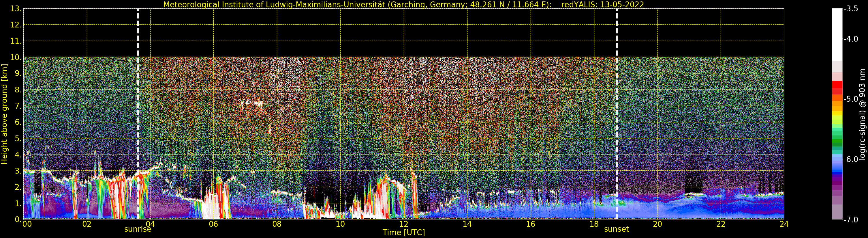Click the height axis tick '9.'
The width and height of the screenshot is (868, 238).
pyautogui.click(x=18, y=74)
